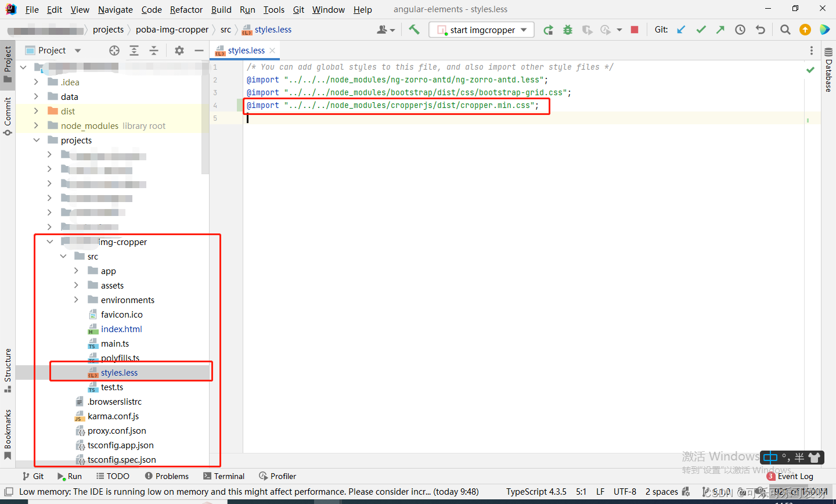Update project from Git (blue arrow)
This screenshot has width=836, height=504.
click(682, 30)
